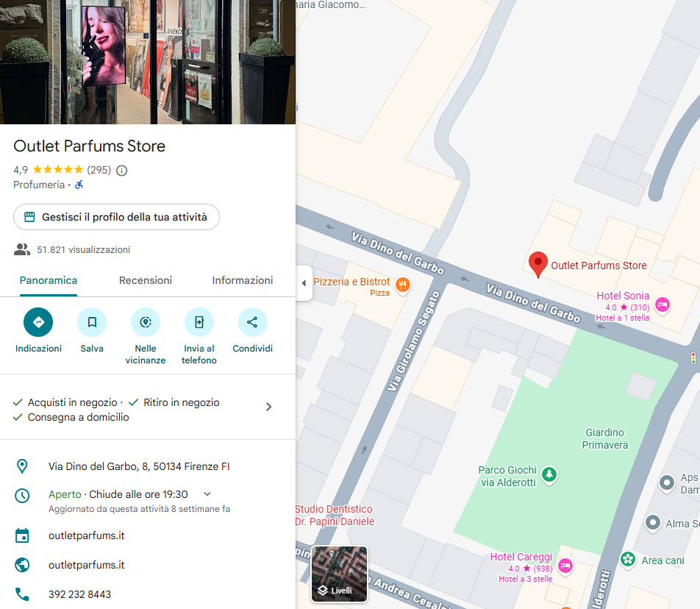Open the Livelli map layers thumbnail
700x609 pixels.
click(339, 574)
